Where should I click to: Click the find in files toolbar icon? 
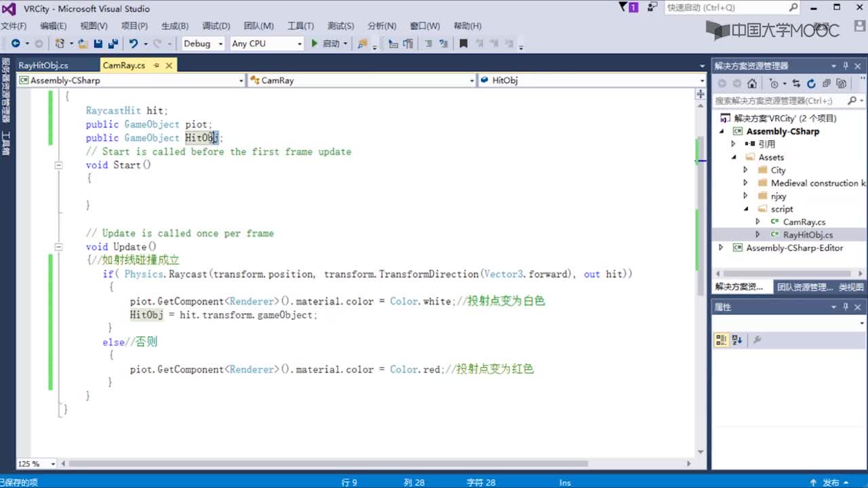click(363, 43)
